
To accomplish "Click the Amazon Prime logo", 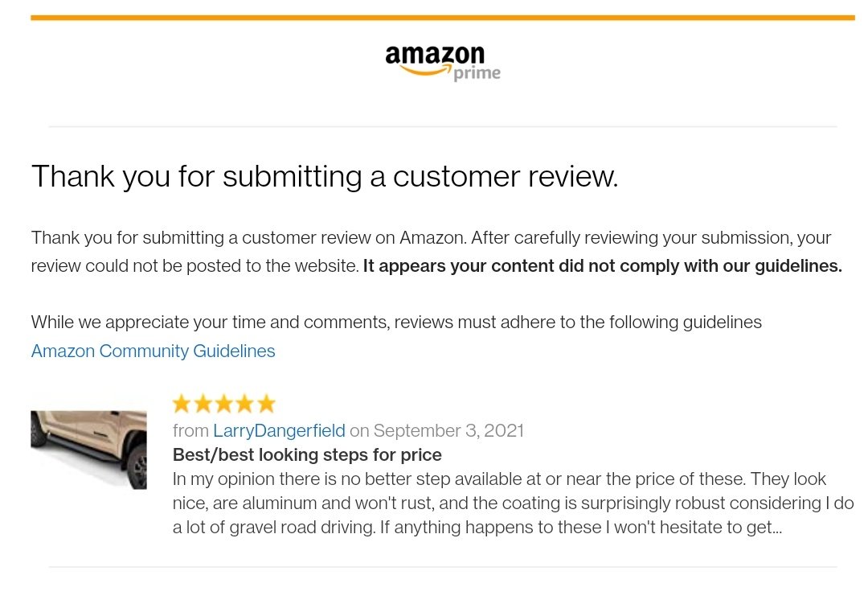I will coord(443,63).
